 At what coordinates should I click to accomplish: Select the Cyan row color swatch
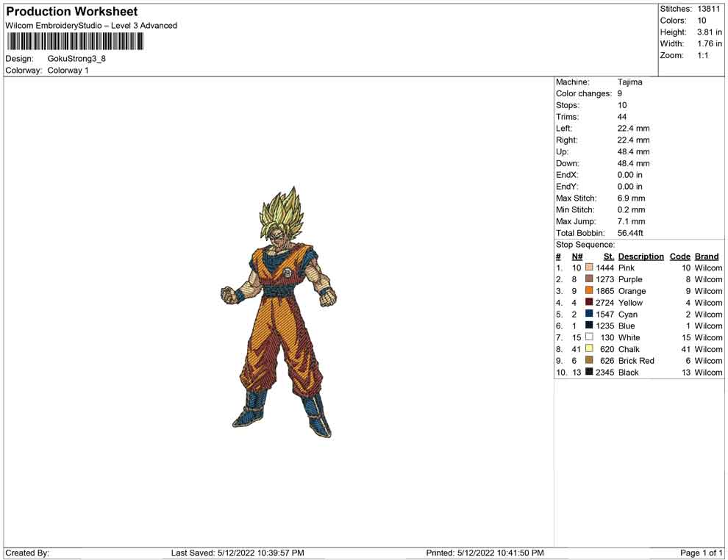click(589, 314)
